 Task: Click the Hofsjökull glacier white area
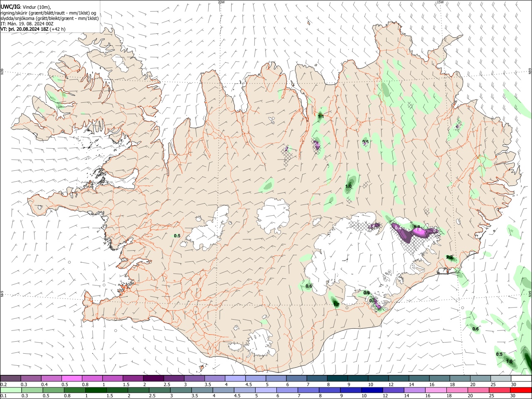273,214
